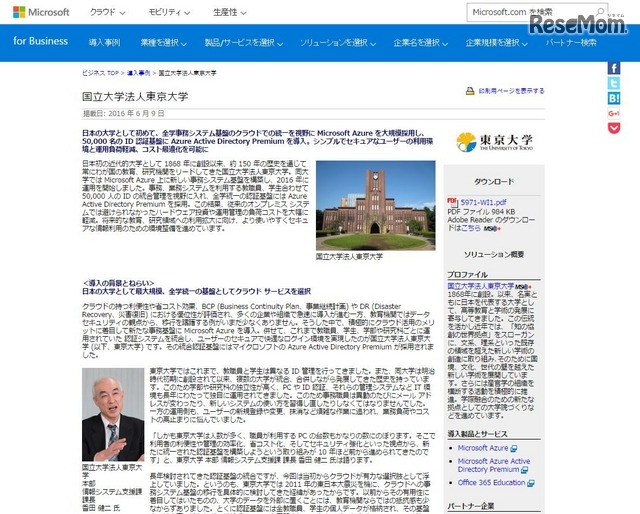
Task: Click the University of Tokyo building photo
Action: tap(376, 205)
